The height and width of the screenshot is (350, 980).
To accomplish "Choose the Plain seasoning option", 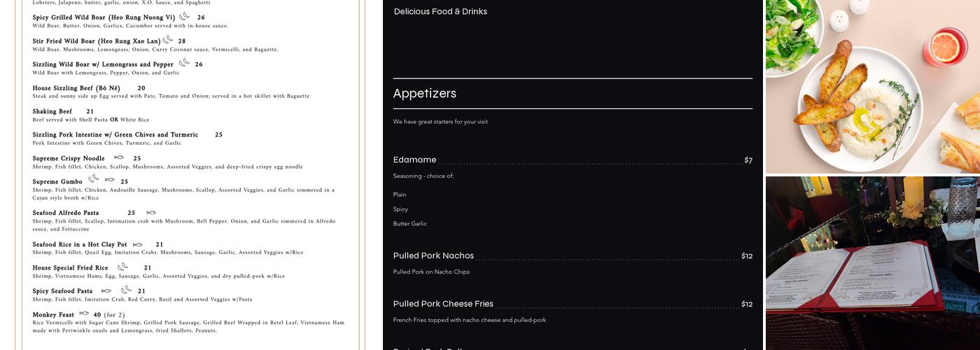I will 400,195.
